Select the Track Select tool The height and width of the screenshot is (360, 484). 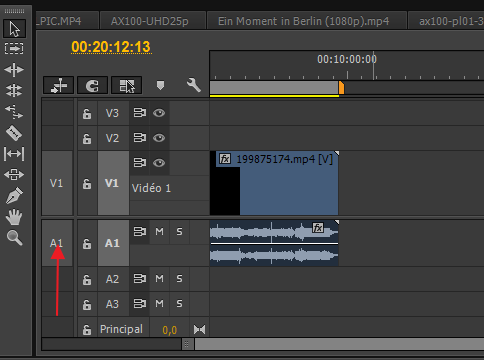coord(14,49)
